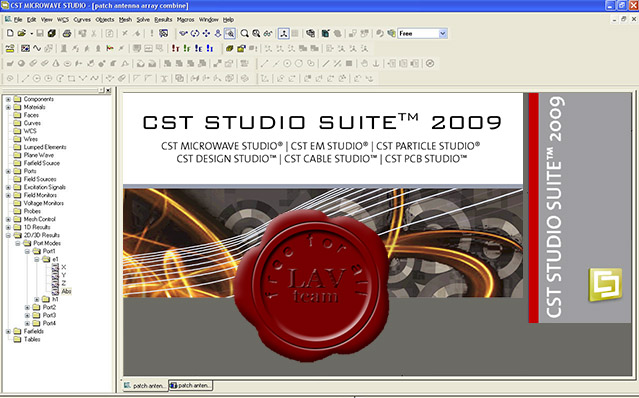Screen dimensions: 639x398
Task: Switch to the second patch anten.. tab
Action: (x=190, y=385)
